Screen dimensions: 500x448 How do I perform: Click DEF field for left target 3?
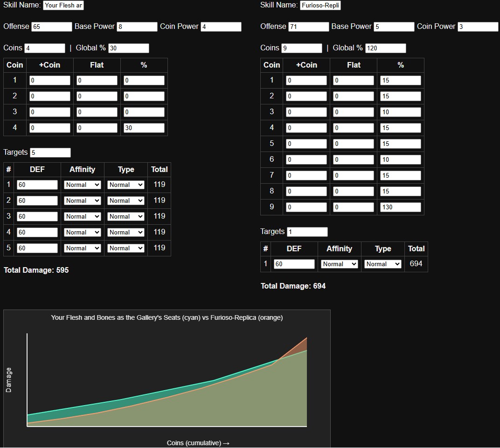[x=37, y=217]
